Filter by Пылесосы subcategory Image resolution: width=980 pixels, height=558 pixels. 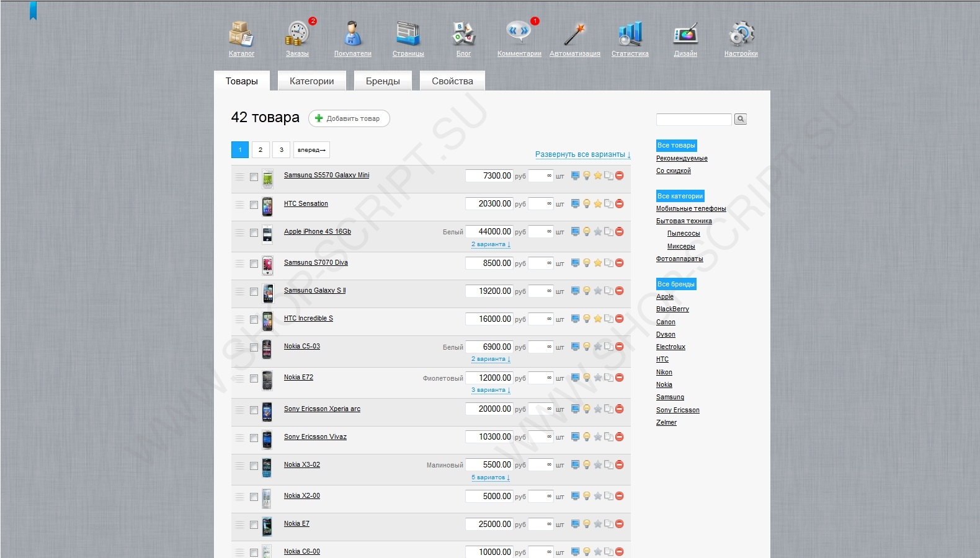pyautogui.click(x=684, y=234)
